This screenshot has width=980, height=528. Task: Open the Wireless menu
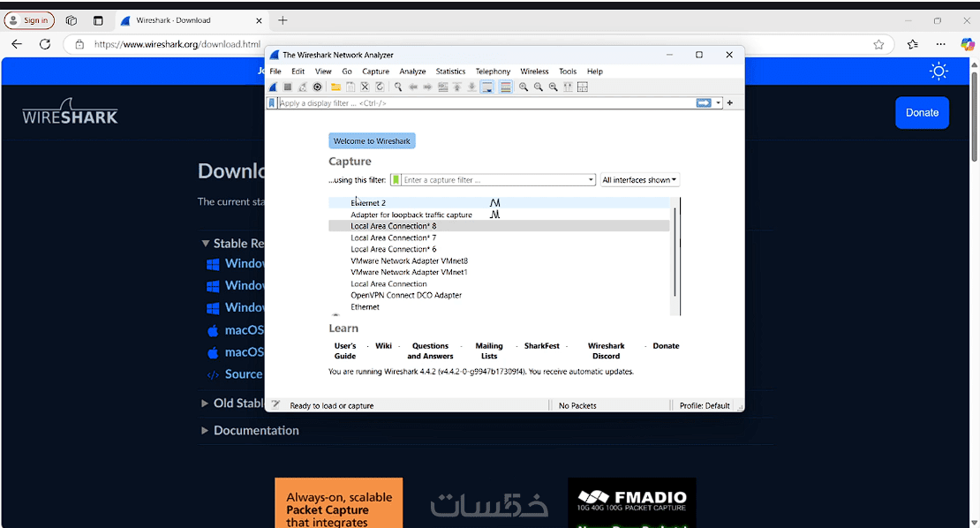point(534,72)
